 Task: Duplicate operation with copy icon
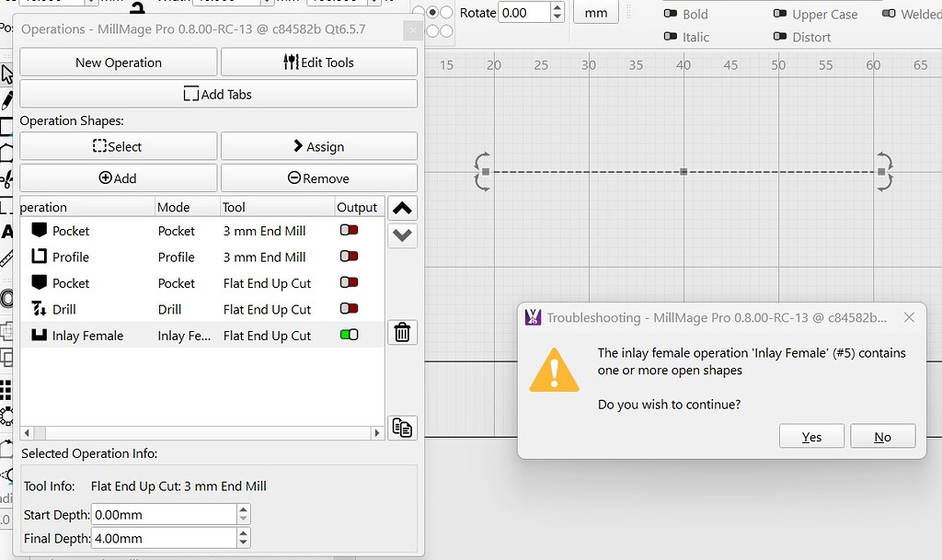[403, 428]
